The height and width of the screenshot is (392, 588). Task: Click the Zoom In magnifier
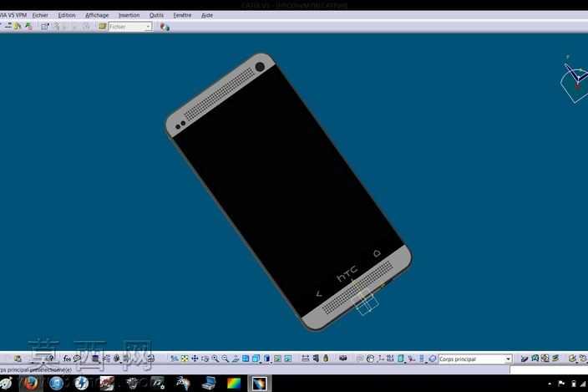(x=215, y=359)
